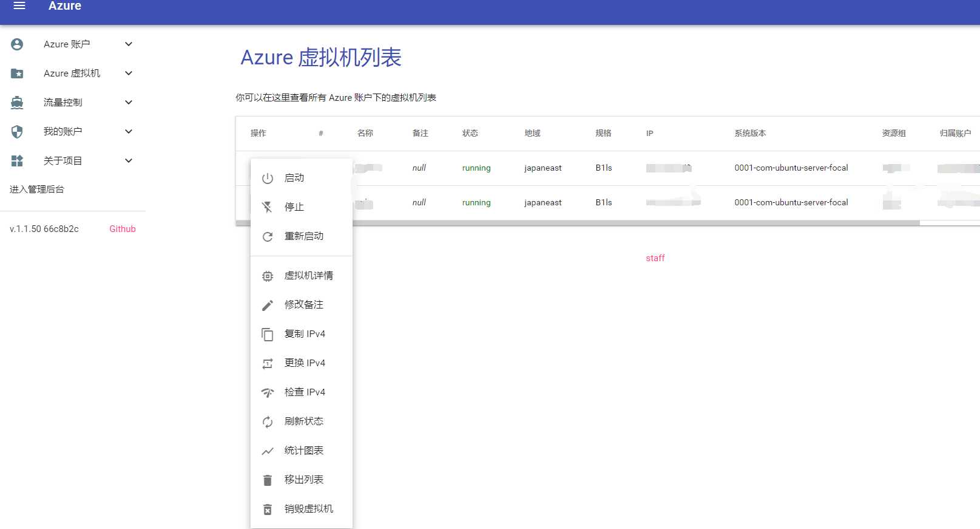Open Azure 虚拟机 sidebar item
Screen dimensions: 980x529
(x=73, y=73)
